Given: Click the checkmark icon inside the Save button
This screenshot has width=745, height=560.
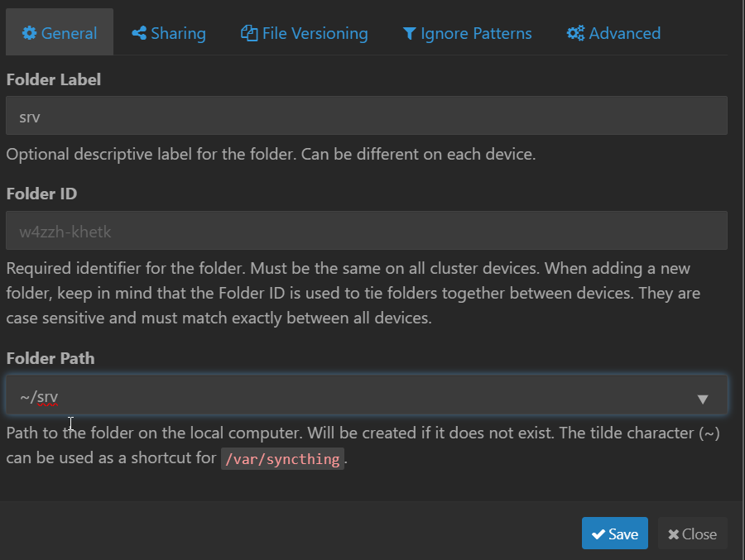Looking at the screenshot, I should (598, 533).
